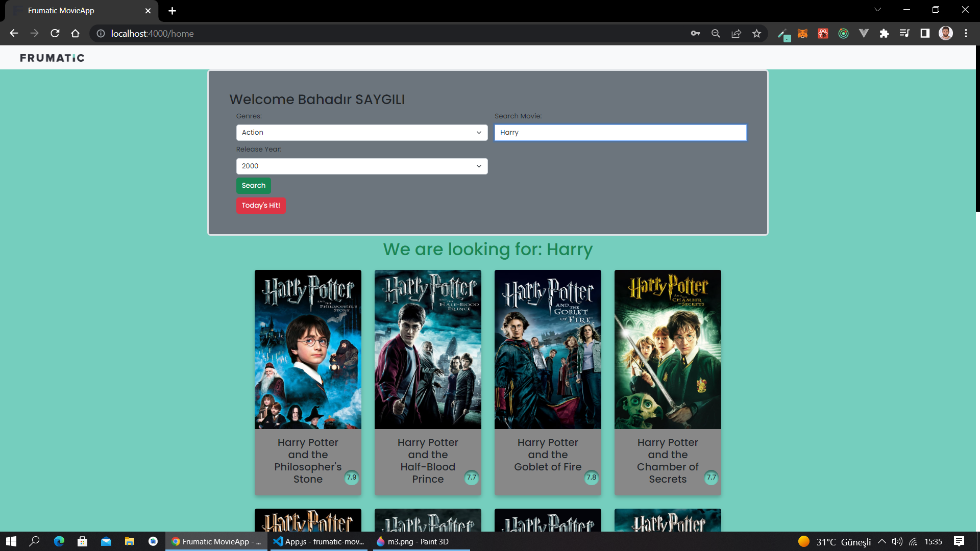
Task: Open the browser extensions puzzle menu
Action: pyautogui.click(x=884, y=33)
